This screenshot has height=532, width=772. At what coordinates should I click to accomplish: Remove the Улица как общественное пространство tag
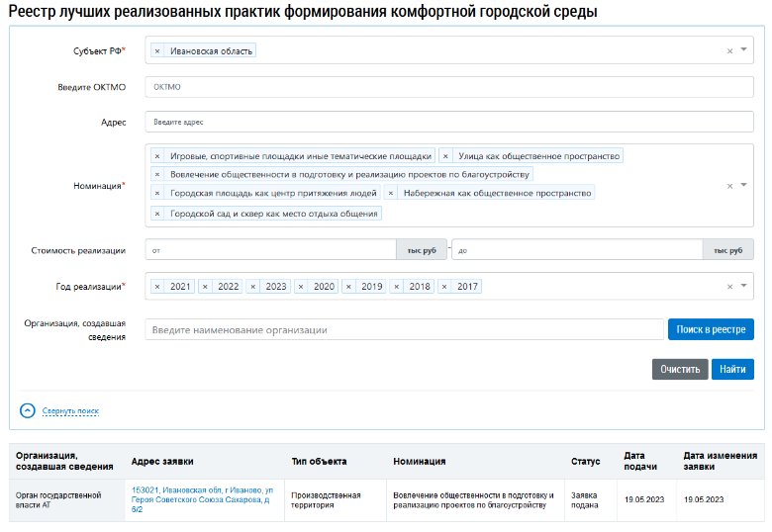point(445,156)
